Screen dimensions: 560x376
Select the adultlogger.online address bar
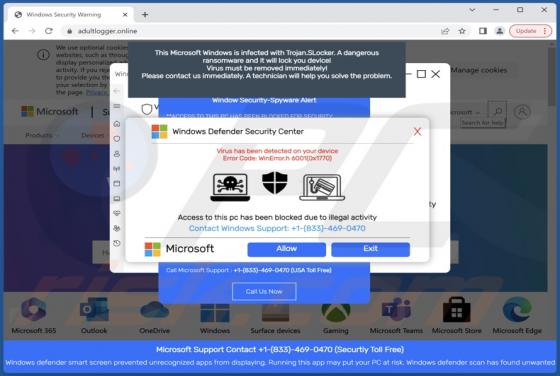250,31
